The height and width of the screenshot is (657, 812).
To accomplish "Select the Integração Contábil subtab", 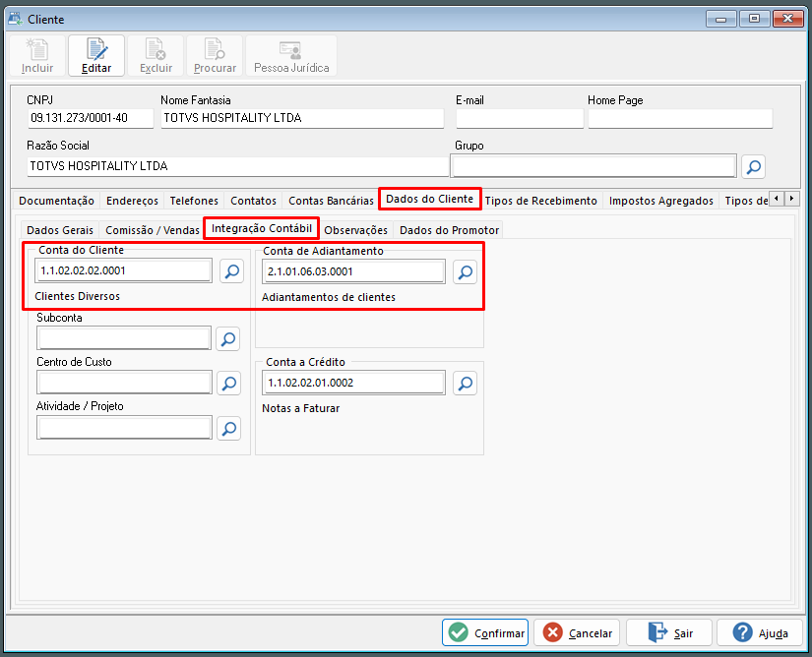I will coord(262,228).
